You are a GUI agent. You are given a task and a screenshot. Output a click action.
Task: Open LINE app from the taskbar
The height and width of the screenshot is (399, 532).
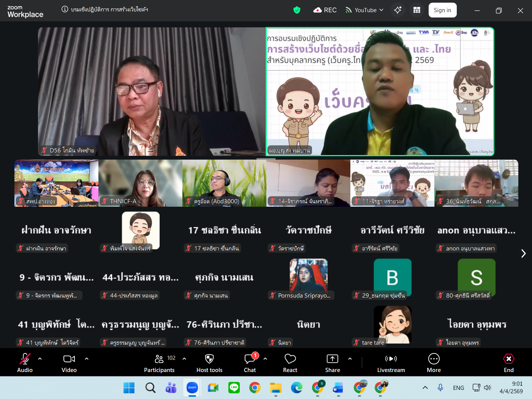coord(234,388)
